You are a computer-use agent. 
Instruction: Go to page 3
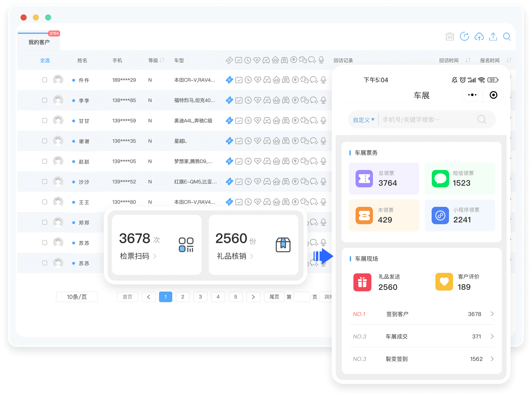[200, 297]
